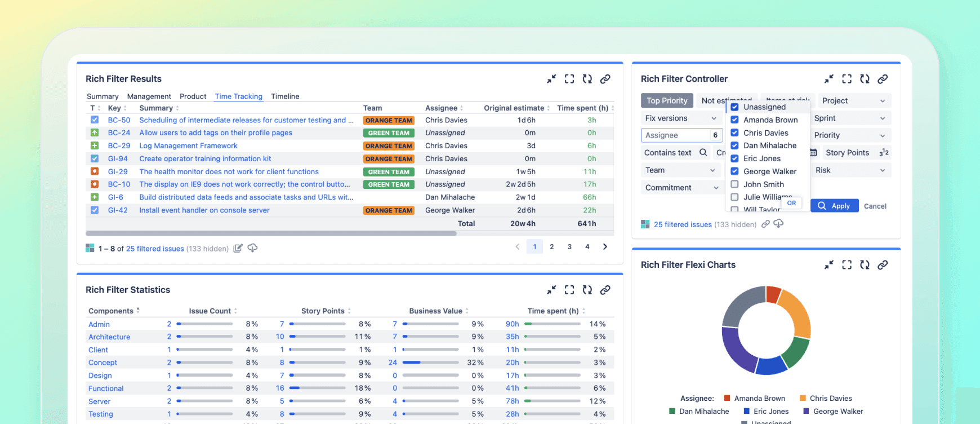Click the donut chart in Flexi Charts
The width and height of the screenshot is (980, 424).
tap(766, 330)
